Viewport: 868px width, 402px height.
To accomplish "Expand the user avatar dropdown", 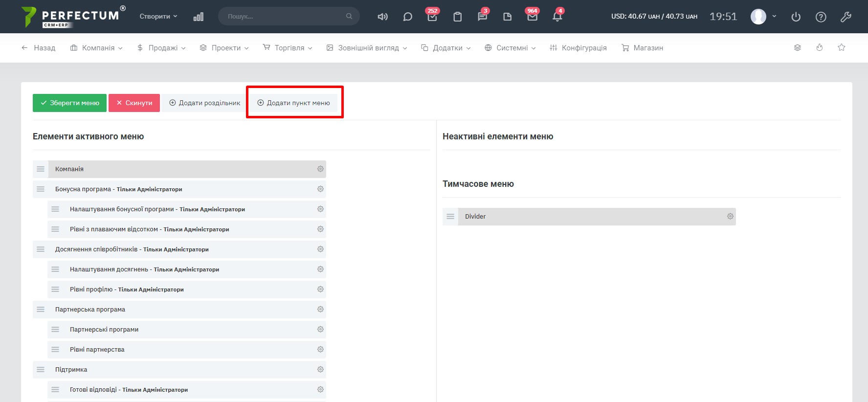I will click(x=763, y=16).
